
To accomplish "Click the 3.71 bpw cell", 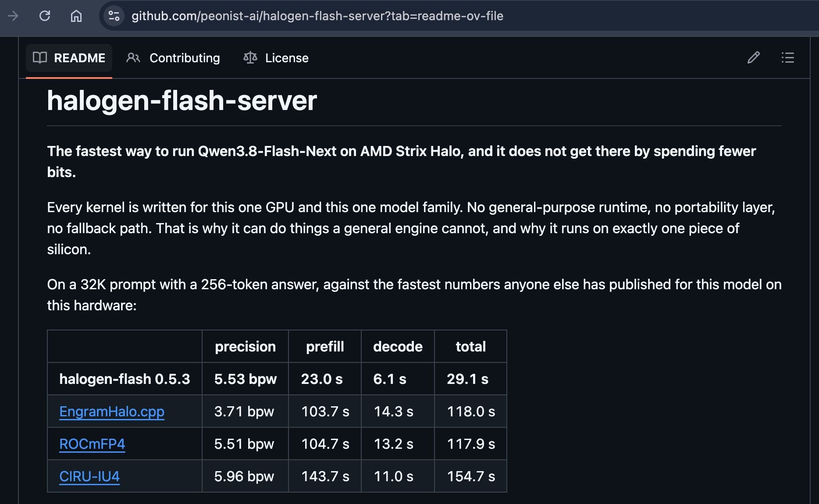I will coord(244,412).
